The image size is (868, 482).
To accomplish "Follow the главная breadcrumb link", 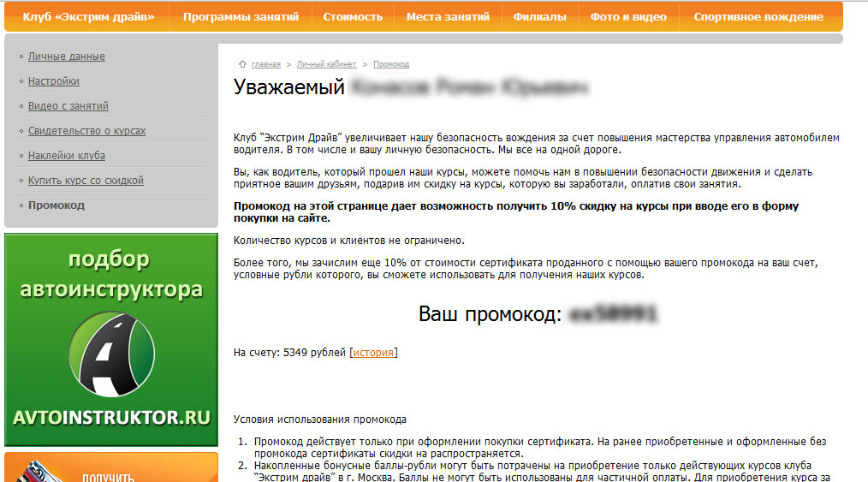I will point(265,64).
